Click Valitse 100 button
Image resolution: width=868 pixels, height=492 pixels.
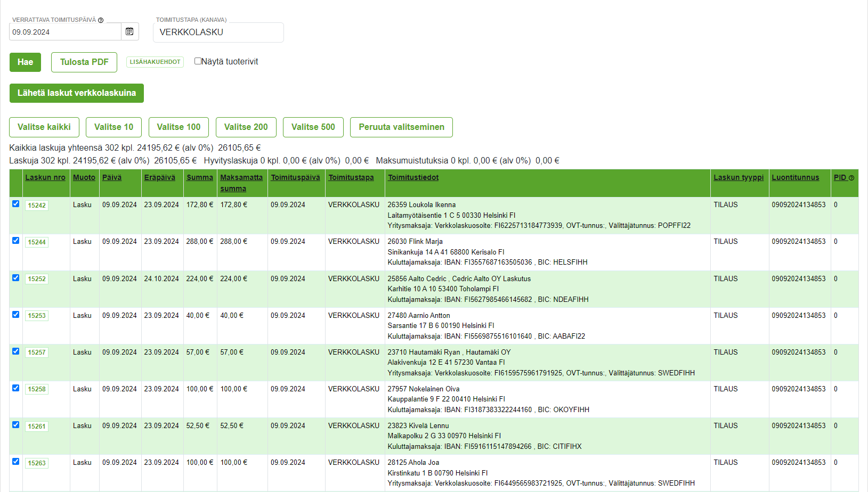pyautogui.click(x=179, y=127)
